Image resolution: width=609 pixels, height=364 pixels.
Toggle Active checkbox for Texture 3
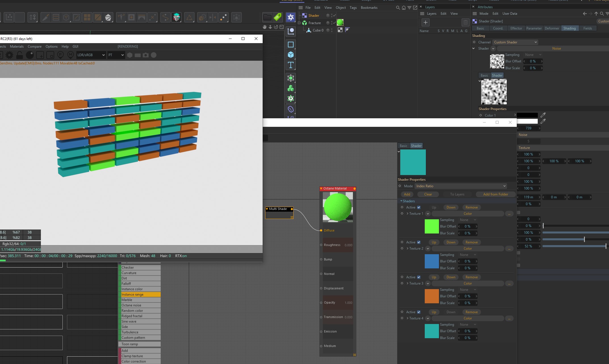click(x=419, y=277)
